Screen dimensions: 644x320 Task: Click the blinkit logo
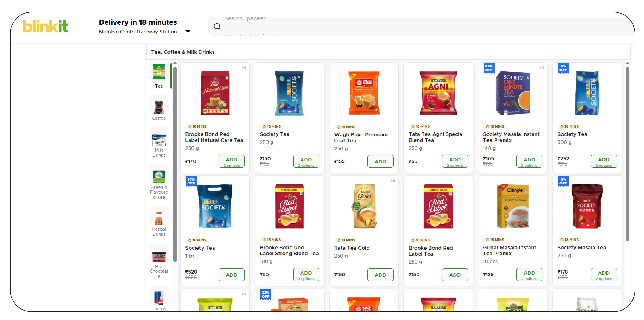pyautogui.click(x=45, y=26)
